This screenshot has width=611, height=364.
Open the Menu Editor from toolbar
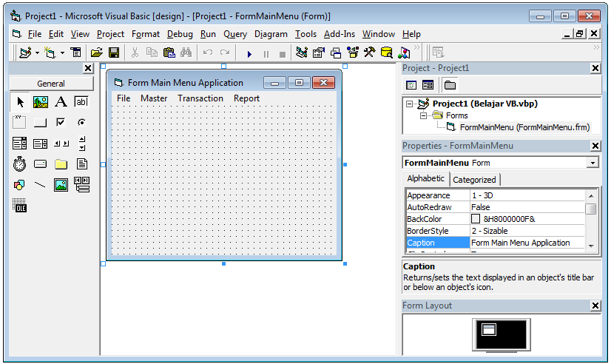pyautogui.click(x=75, y=53)
